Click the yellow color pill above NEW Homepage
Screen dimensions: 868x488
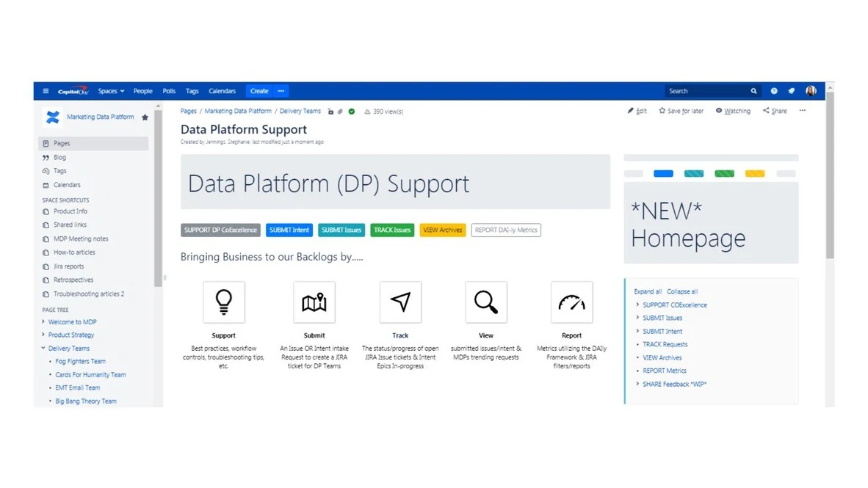pyautogui.click(x=754, y=174)
